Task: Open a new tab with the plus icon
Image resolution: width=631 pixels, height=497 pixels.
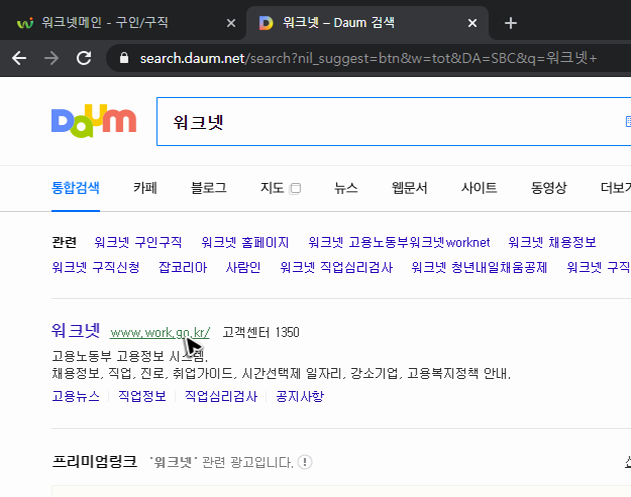Action: 510,23
